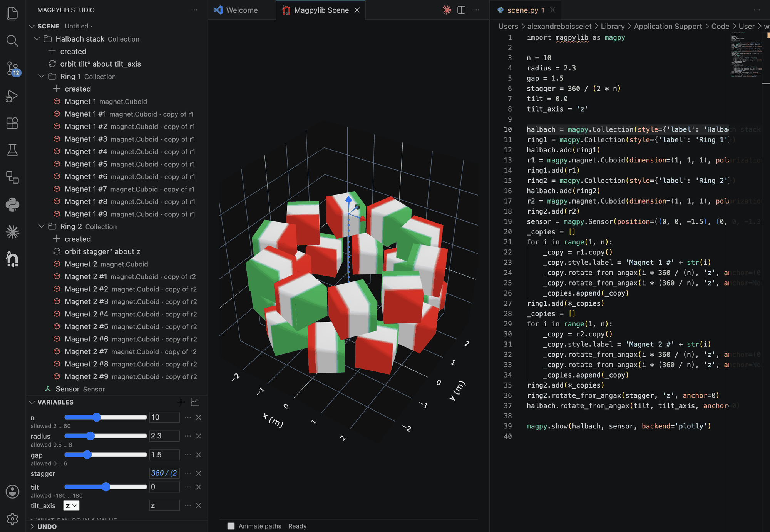Image resolution: width=770 pixels, height=532 pixels.
Task: Select orbit stagger° about z row
Action: tap(117, 251)
